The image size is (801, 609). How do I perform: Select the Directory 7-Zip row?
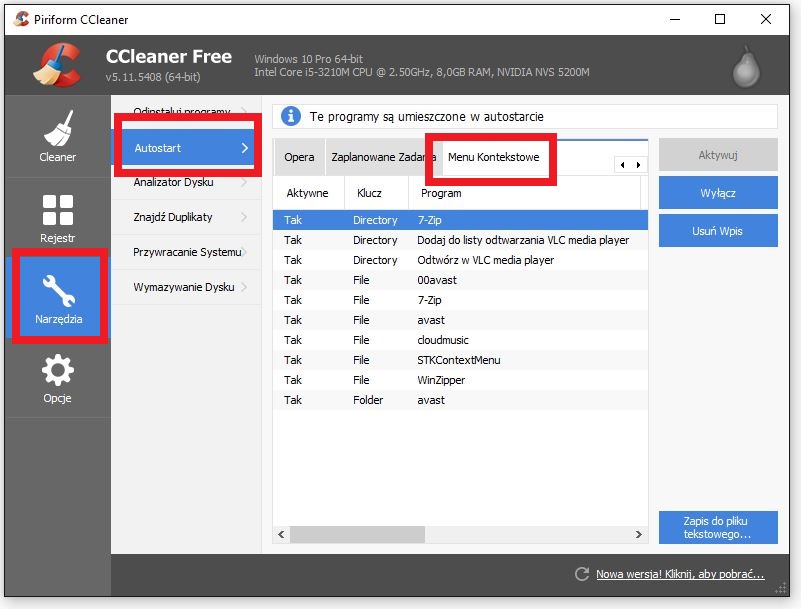460,220
